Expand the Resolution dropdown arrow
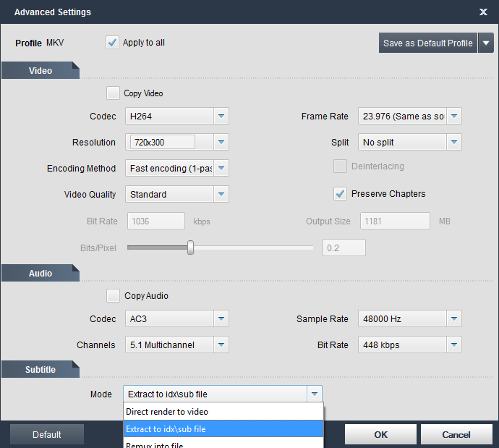The image size is (499, 448). [221, 143]
